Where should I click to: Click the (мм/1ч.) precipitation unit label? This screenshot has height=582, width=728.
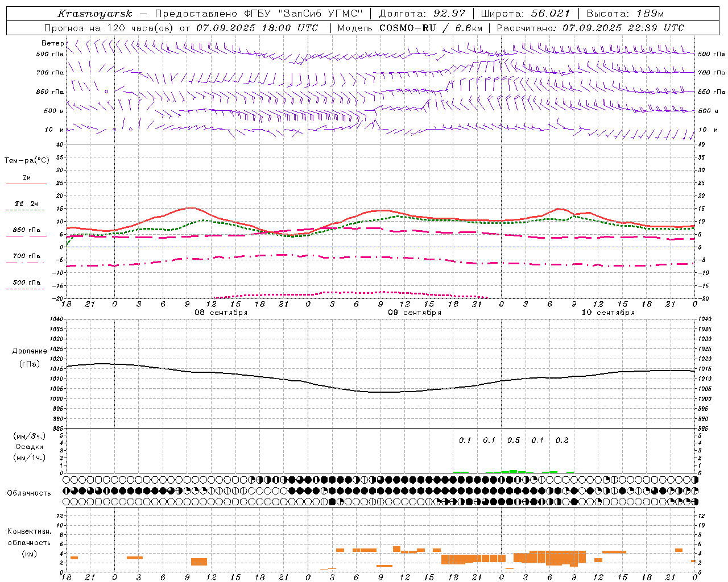point(30,458)
